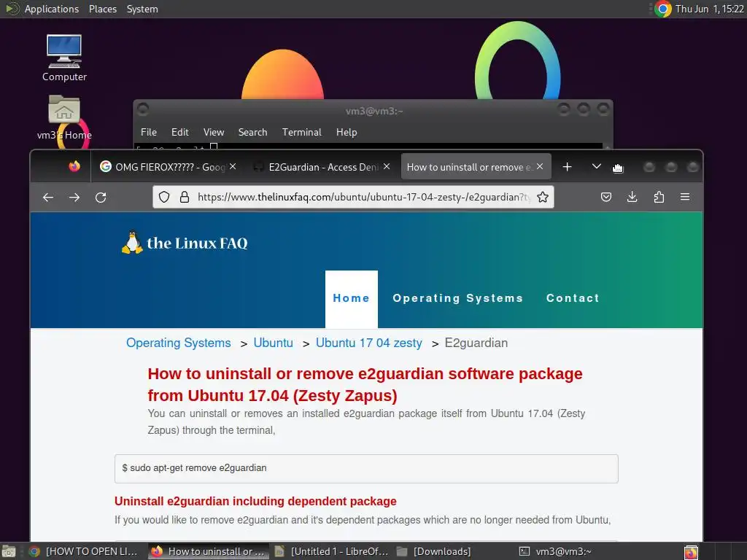Click the How to uninstall page heading
This screenshot has height=560, width=747.
[365, 385]
